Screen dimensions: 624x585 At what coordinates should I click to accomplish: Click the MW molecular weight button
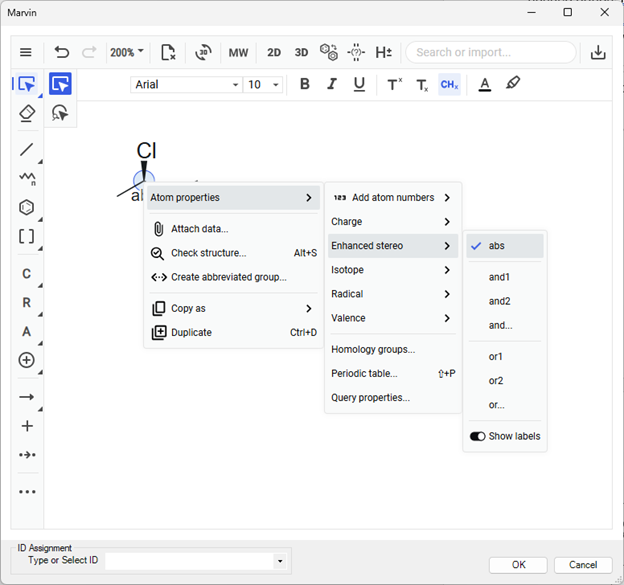tap(238, 52)
